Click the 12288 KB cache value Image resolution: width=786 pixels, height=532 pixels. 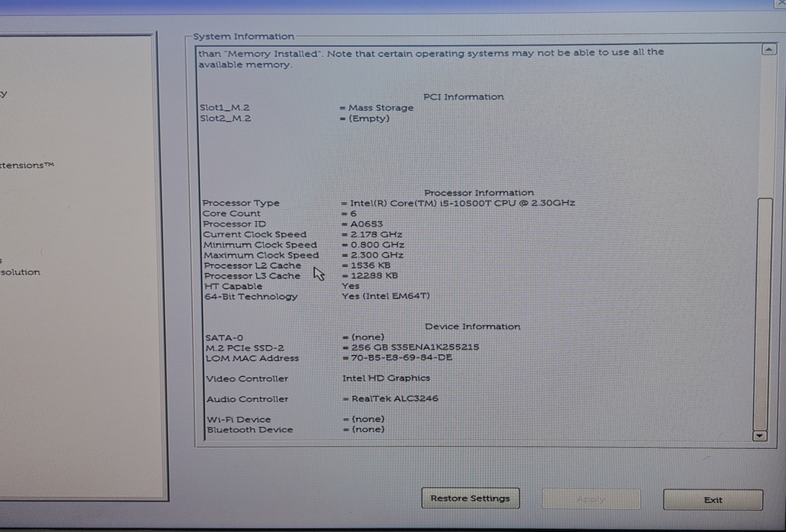(x=374, y=276)
